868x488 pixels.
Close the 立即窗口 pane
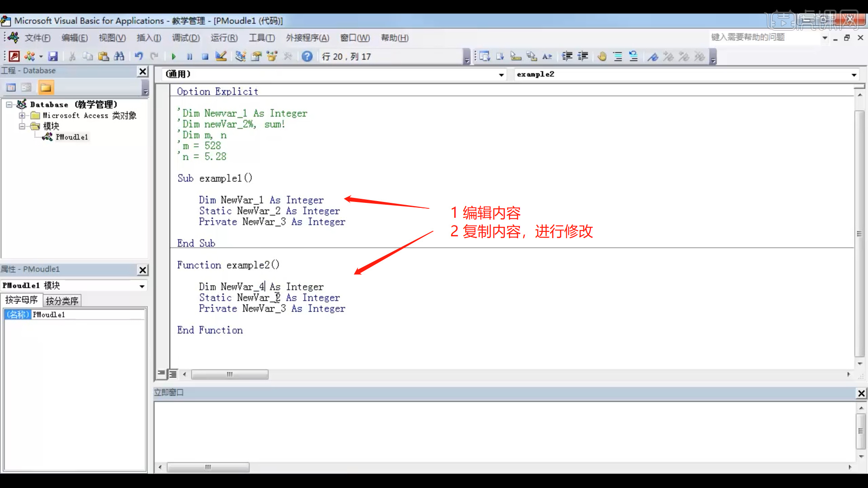[x=861, y=394]
